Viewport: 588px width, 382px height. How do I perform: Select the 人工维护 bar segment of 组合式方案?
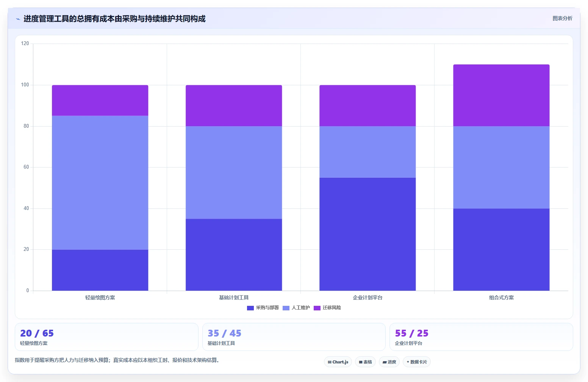(x=501, y=168)
